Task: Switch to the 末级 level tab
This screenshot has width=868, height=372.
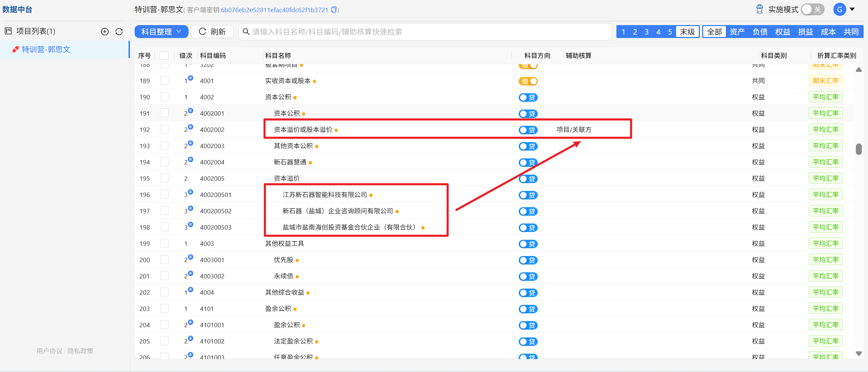Action: point(687,32)
